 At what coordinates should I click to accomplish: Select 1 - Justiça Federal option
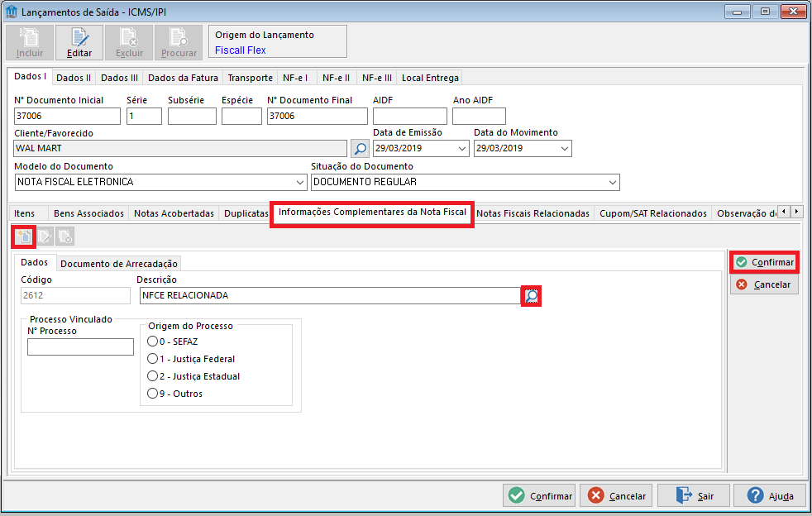tap(152, 359)
